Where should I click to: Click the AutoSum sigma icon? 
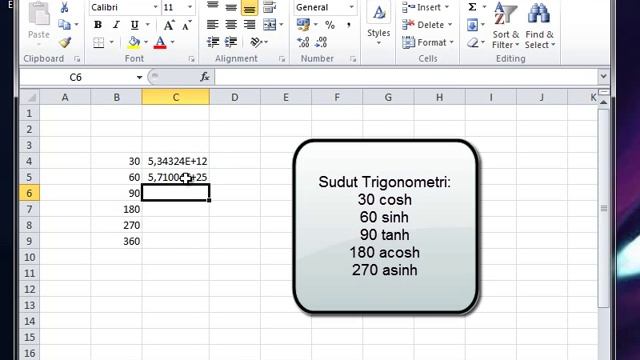point(472,7)
